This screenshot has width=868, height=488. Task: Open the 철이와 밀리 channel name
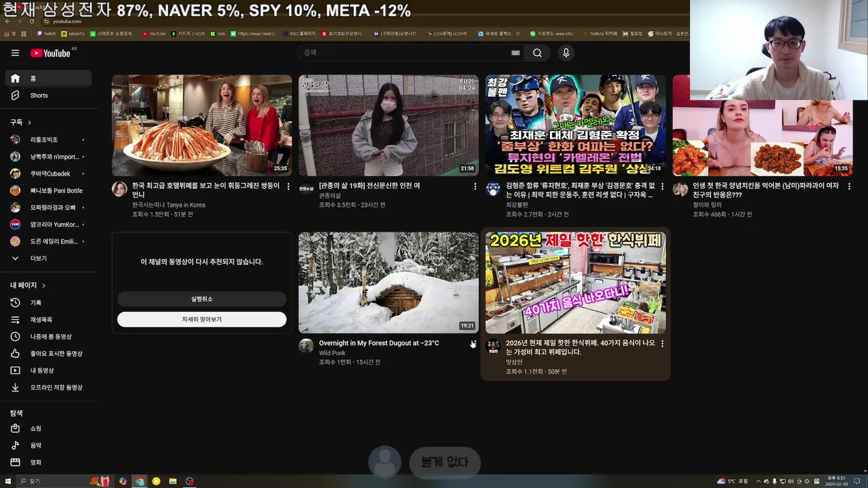coord(707,205)
